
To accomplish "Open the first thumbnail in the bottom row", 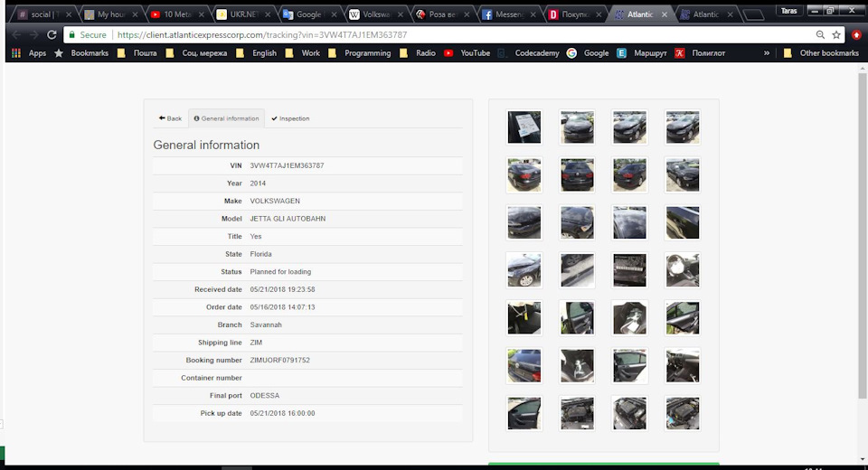I will coord(524,413).
